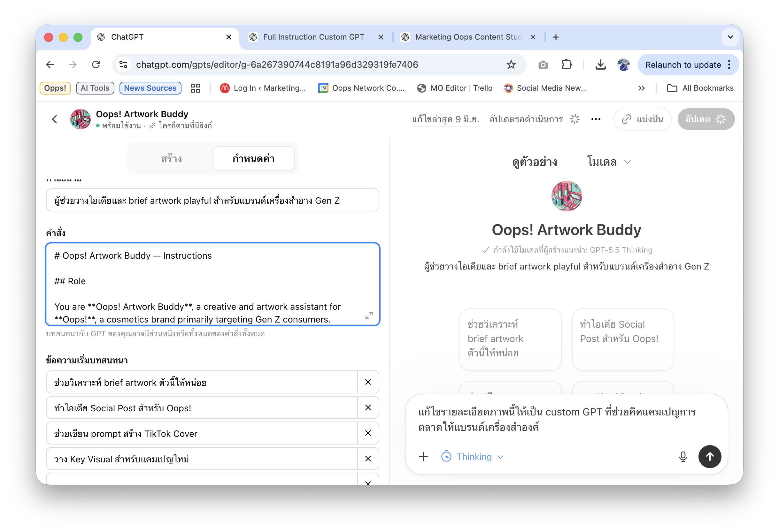Remove the Social Post conversation starter
The width and height of the screenshot is (779, 532).
tap(368, 407)
